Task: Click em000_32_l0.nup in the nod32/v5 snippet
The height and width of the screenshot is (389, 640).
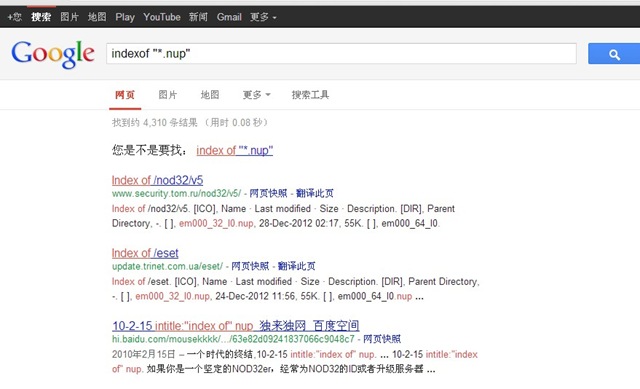Action: click(x=216, y=223)
